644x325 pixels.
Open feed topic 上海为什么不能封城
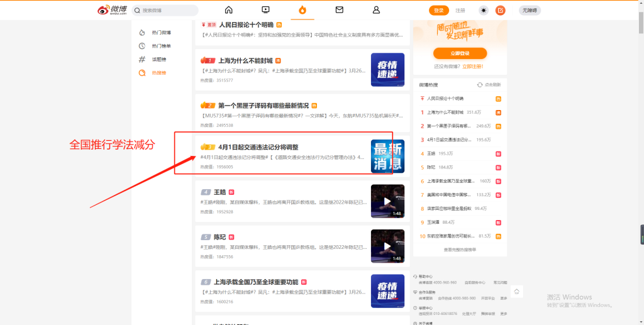click(245, 60)
